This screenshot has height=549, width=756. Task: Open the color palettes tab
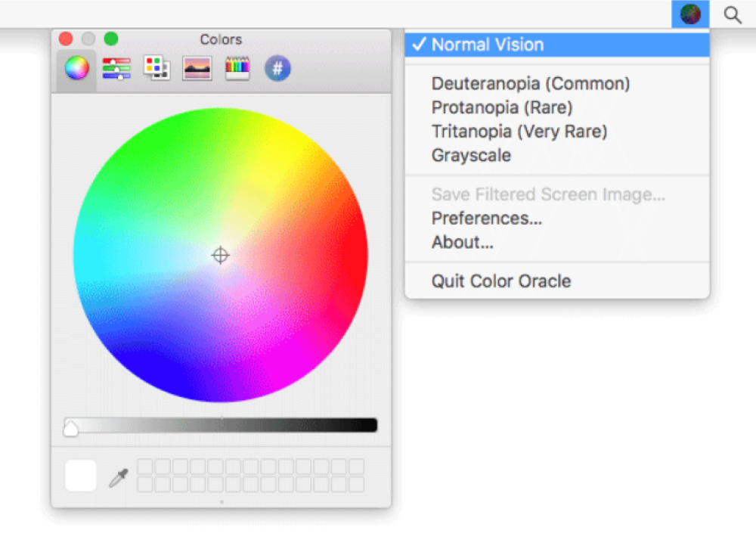(156, 69)
